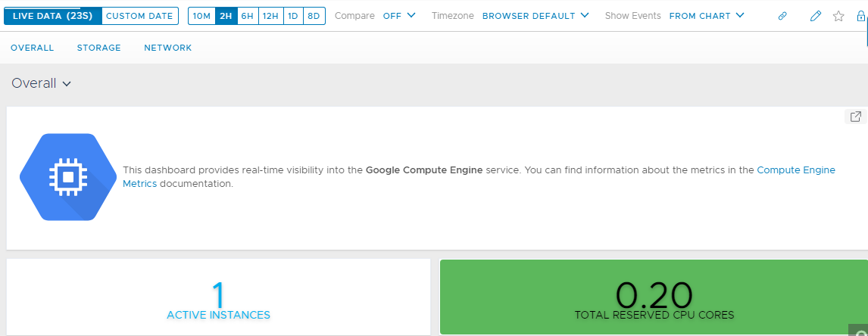Click the ACTIVE INSTANCES chart panel
Viewport: 868px width, 336px height.
coord(218,297)
